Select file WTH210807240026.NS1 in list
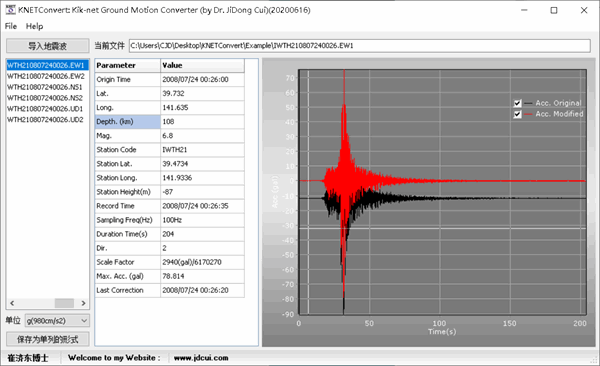 click(47, 87)
